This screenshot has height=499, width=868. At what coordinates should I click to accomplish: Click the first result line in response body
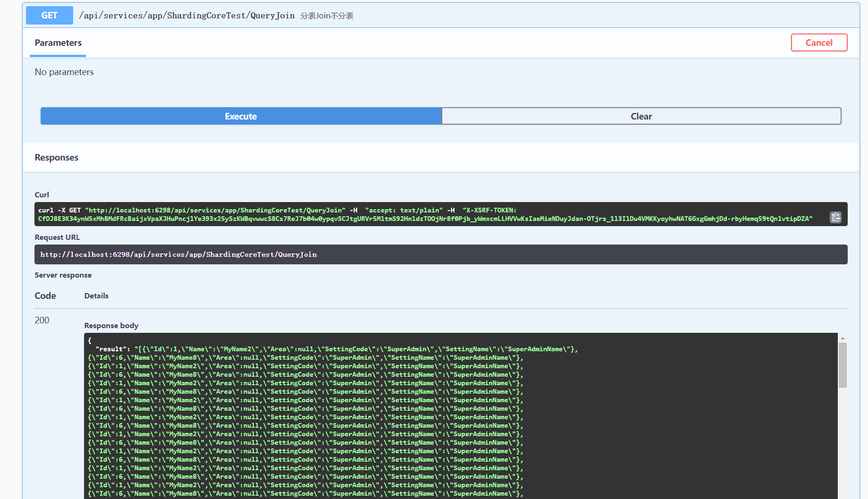(336, 349)
